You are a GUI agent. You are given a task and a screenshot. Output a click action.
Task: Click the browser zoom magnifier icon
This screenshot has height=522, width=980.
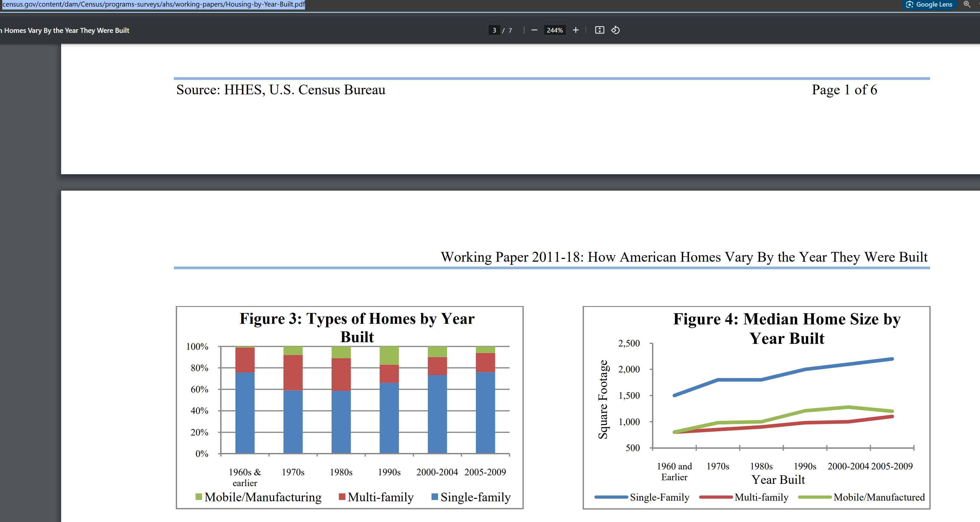click(967, 4)
